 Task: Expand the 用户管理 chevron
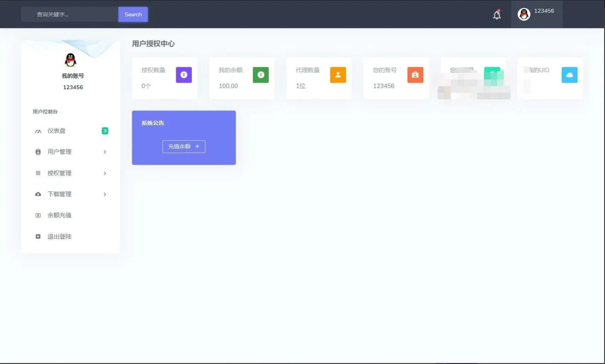click(105, 152)
